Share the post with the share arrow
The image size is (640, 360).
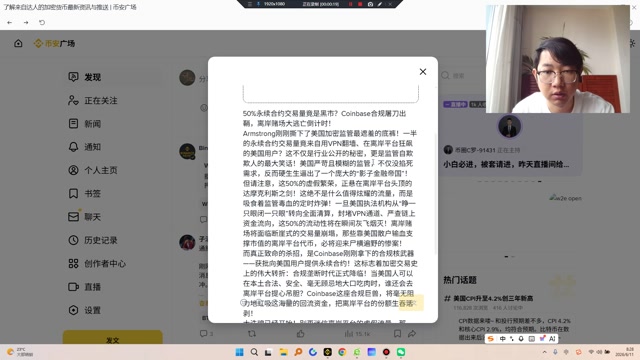point(412,333)
